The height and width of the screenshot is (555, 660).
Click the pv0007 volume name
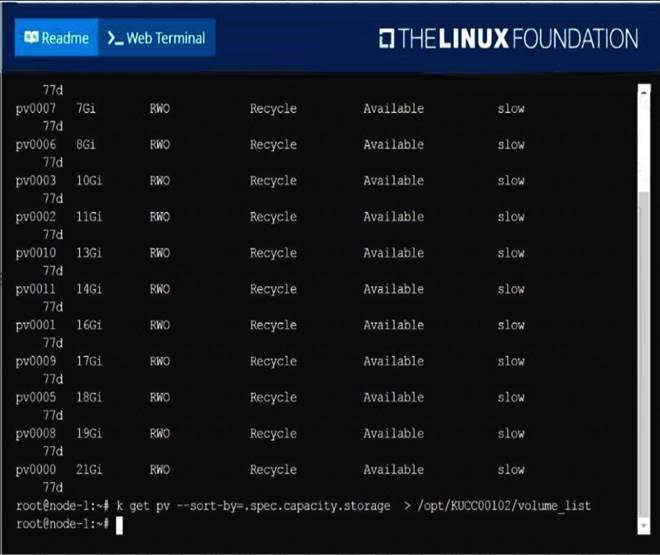pos(36,109)
